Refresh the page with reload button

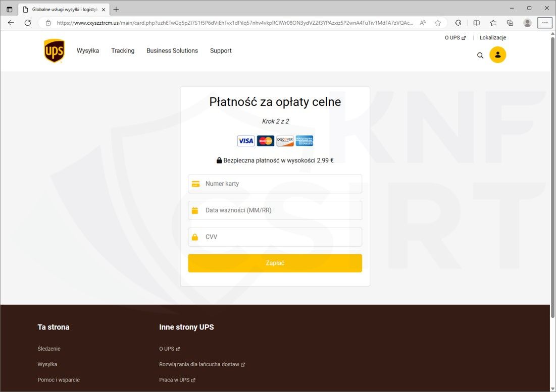pyautogui.click(x=28, y=23)
